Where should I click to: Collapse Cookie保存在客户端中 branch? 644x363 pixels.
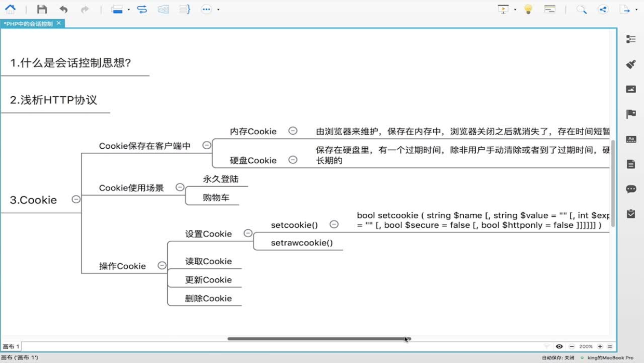point(207,146)
